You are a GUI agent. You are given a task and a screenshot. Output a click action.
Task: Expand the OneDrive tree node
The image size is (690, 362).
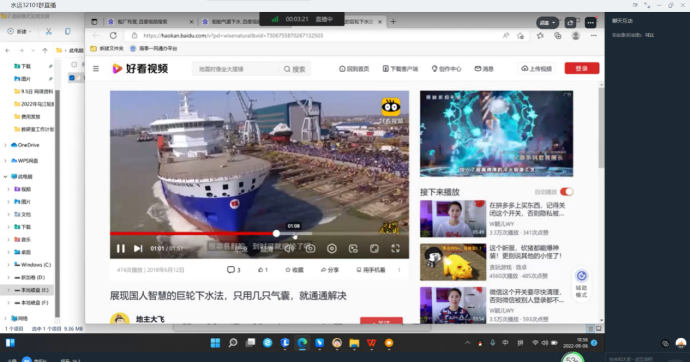tap(5, 145)
